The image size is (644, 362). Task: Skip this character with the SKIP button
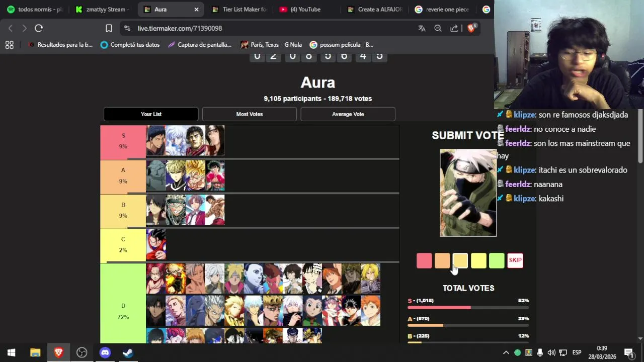coord(515,260)
